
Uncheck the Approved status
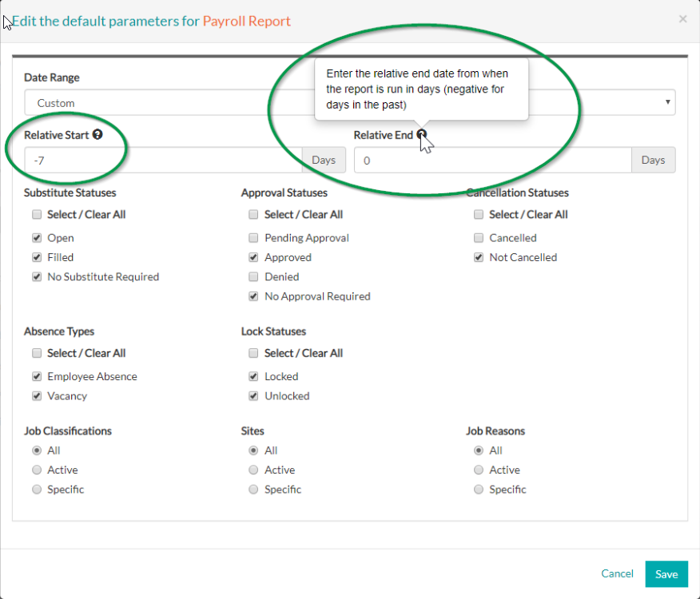[x=253, y=257]
